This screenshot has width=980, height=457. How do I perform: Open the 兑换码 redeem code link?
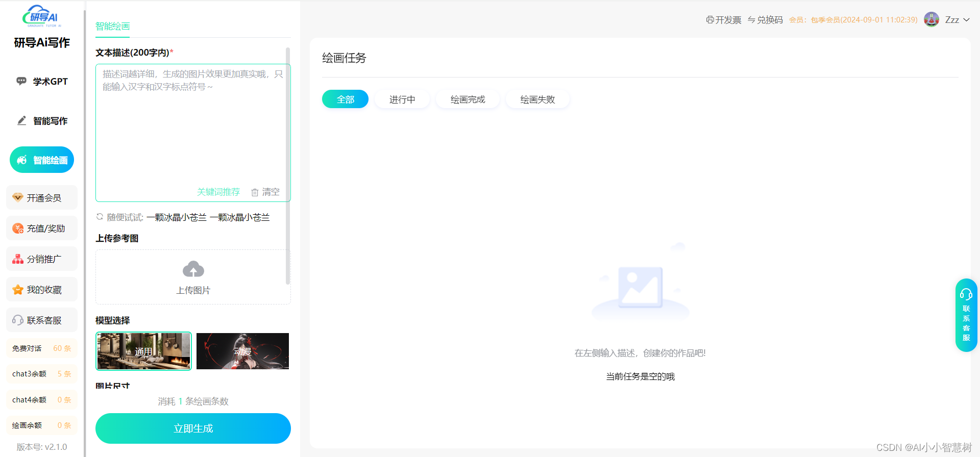click(765, 20)
